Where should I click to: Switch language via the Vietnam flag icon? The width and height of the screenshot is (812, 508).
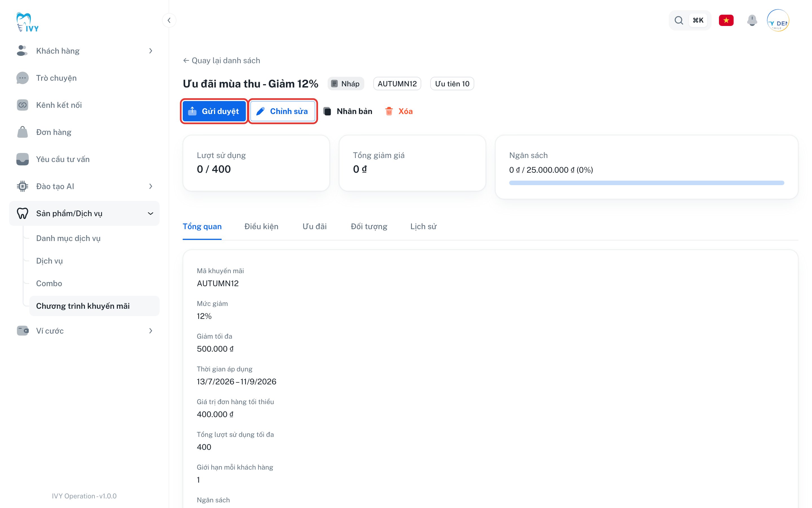(726, 20)
